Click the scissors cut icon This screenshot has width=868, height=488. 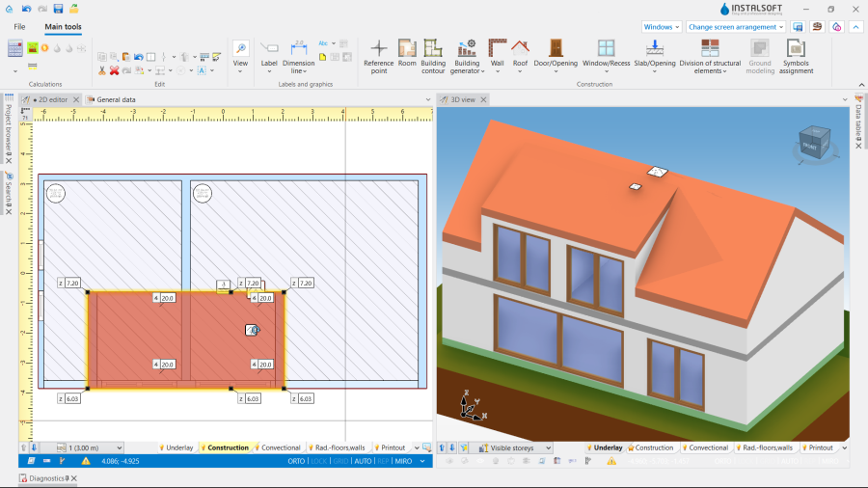coord(102,70)
